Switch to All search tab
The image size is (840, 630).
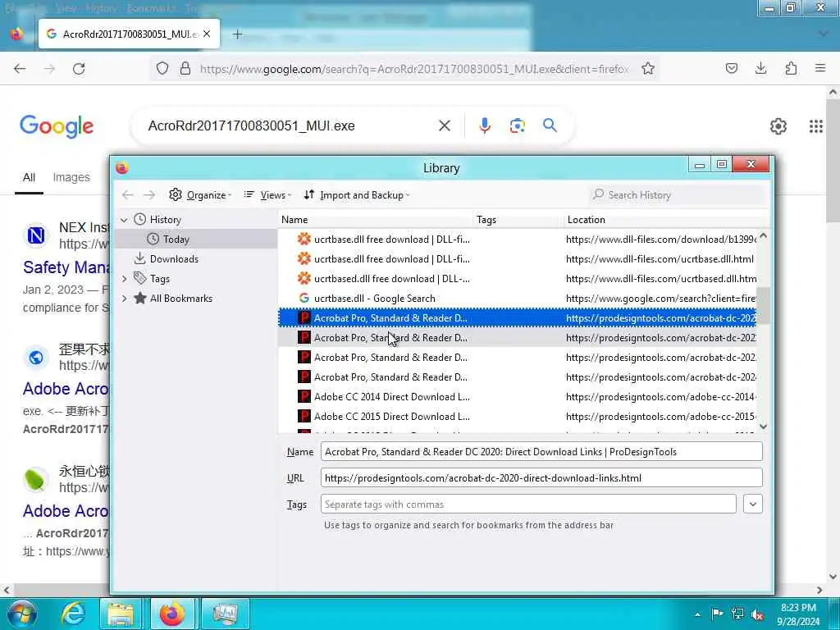coord(29,177)
